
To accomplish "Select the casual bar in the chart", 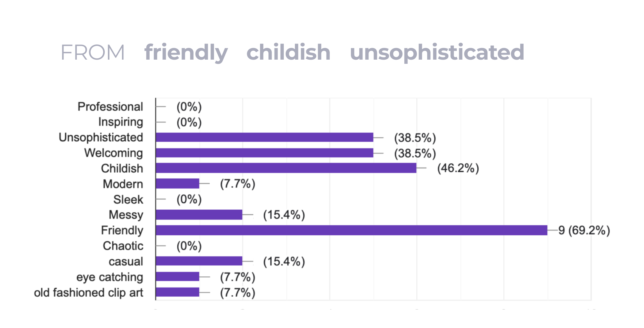I will click(x=199, y=261).
